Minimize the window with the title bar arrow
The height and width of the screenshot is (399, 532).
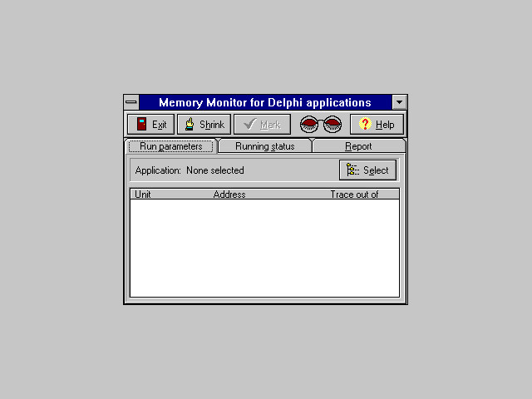coord(400,102)
